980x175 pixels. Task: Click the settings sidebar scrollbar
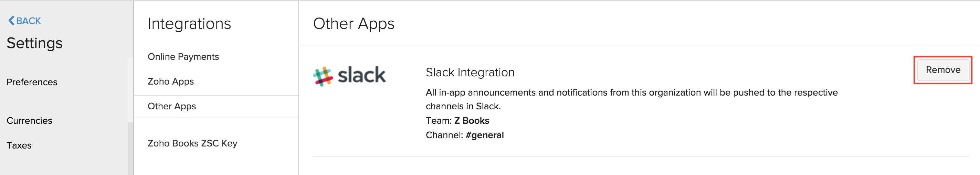[x=130, y=148]
